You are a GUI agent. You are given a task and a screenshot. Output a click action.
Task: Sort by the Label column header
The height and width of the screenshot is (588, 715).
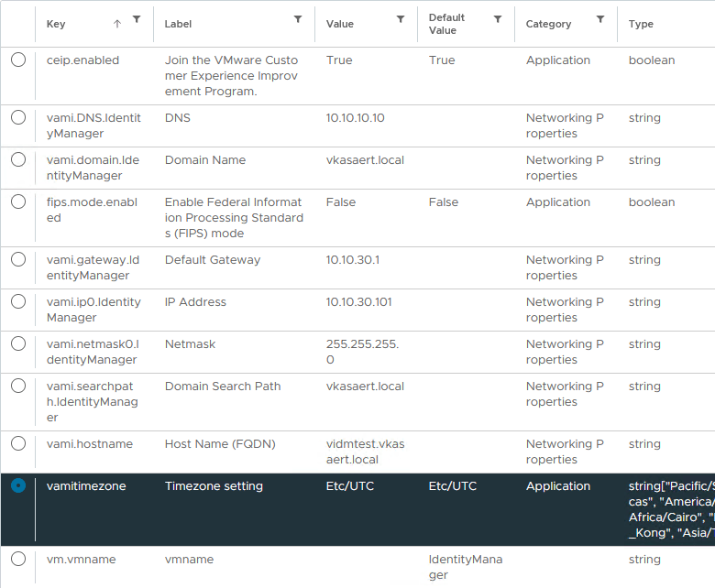point(178,24)
